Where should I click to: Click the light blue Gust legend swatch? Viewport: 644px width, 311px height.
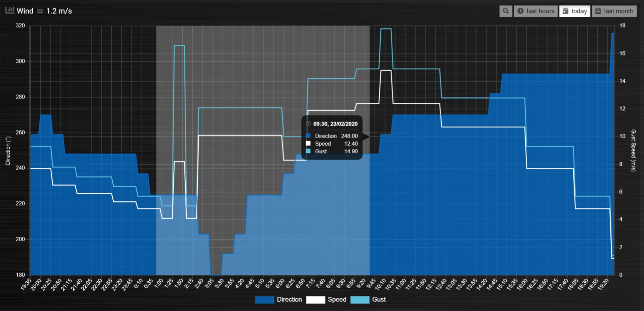[x=360, y=300]
